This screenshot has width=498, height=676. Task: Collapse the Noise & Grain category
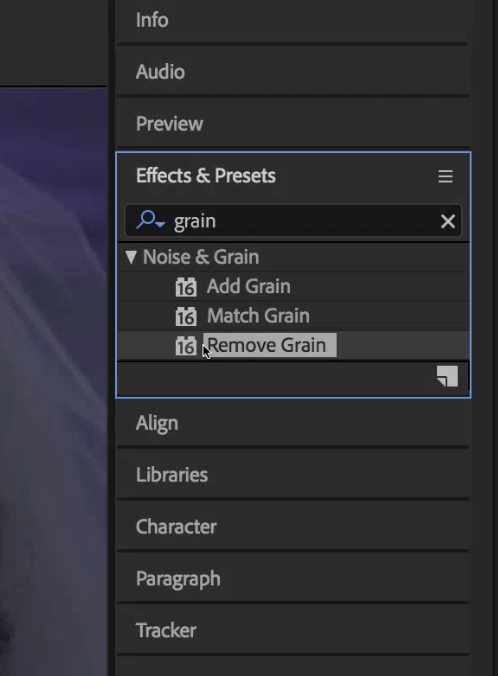point(131,257)
